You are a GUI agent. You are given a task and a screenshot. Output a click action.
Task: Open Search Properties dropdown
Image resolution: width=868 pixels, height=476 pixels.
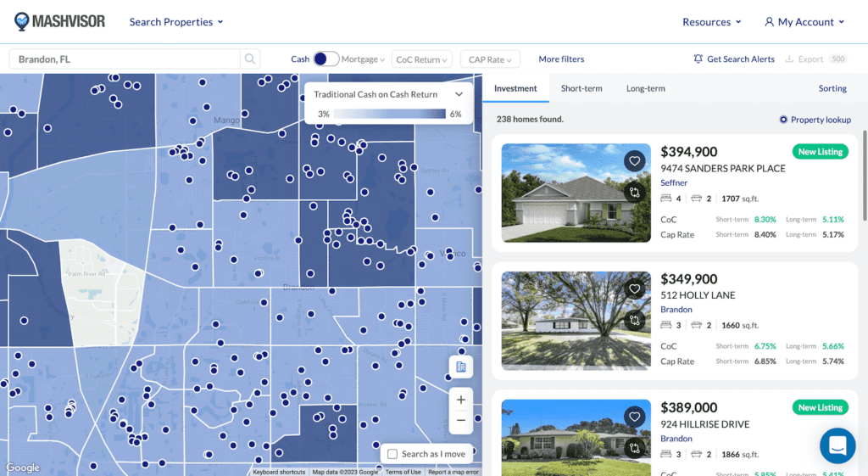point(176,21)
